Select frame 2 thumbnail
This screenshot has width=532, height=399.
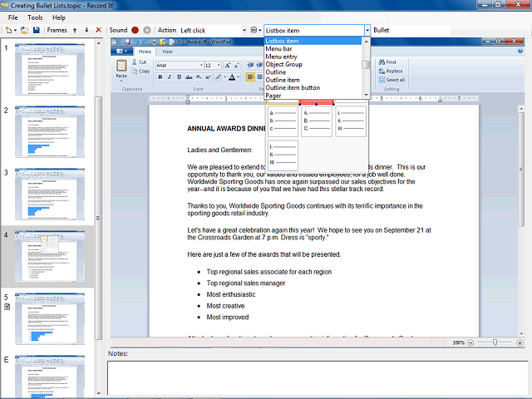coord(50,131)
